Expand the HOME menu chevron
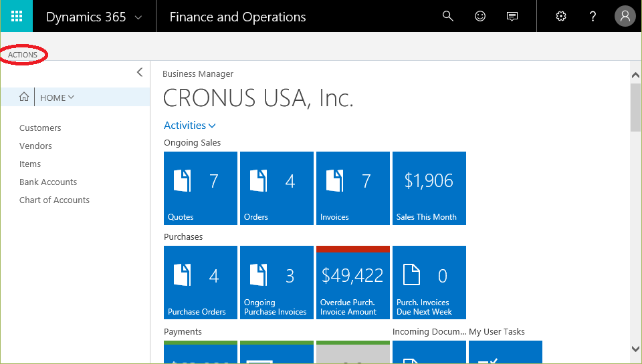 click(72, 98)
